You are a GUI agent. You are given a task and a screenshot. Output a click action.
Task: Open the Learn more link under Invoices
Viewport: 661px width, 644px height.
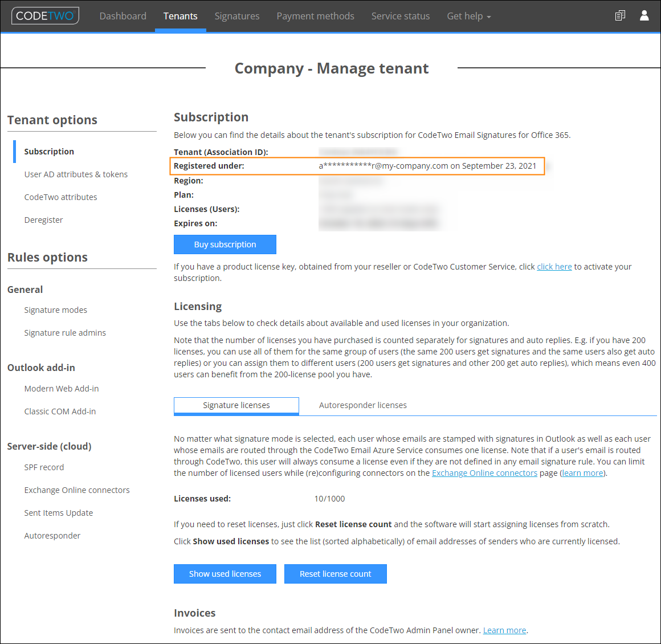[x=505, y=630]
